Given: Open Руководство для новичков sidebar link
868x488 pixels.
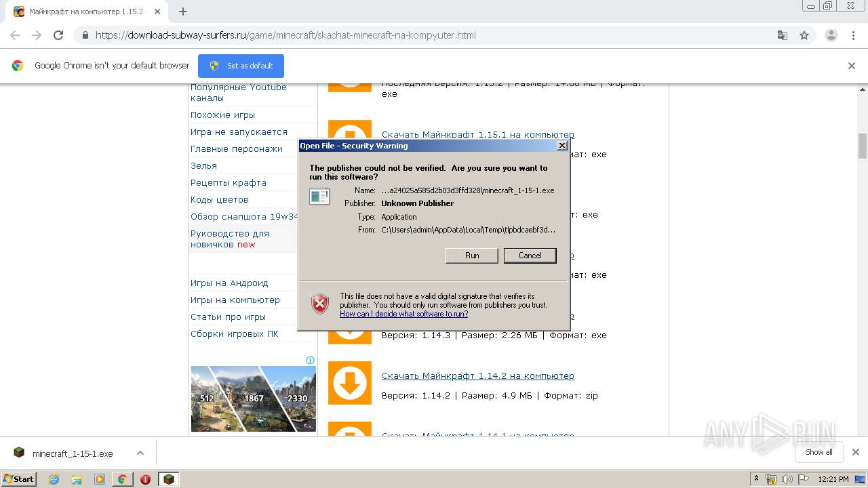Looking at the screenshot, I should pos(230,239).
